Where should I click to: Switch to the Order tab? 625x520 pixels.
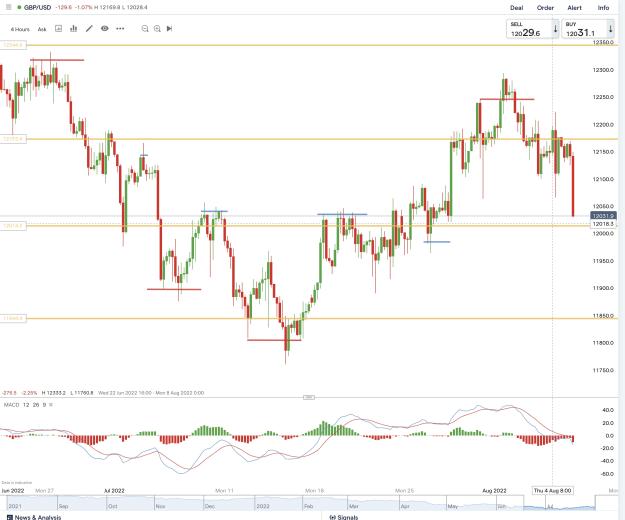pyautogui.click(x=545, y=8)
